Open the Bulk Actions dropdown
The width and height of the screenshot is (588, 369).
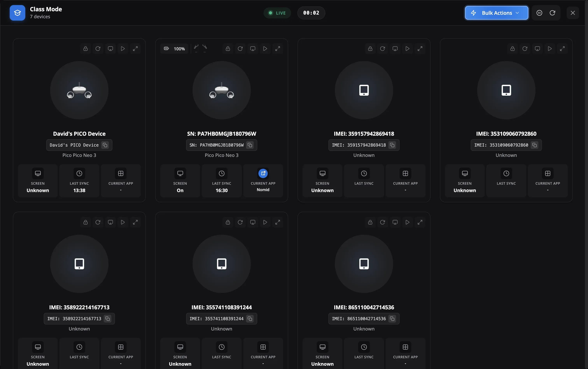(496, 13)
